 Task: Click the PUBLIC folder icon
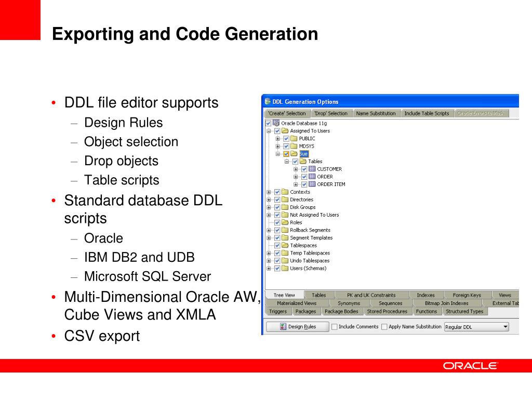[x=294, y=138]
